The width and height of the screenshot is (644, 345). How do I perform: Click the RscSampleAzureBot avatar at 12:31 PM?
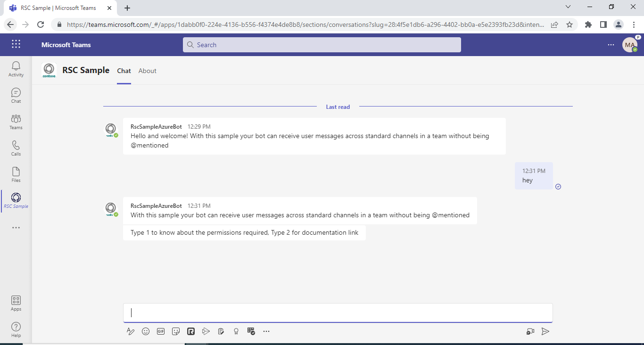(x=111, y=209)
